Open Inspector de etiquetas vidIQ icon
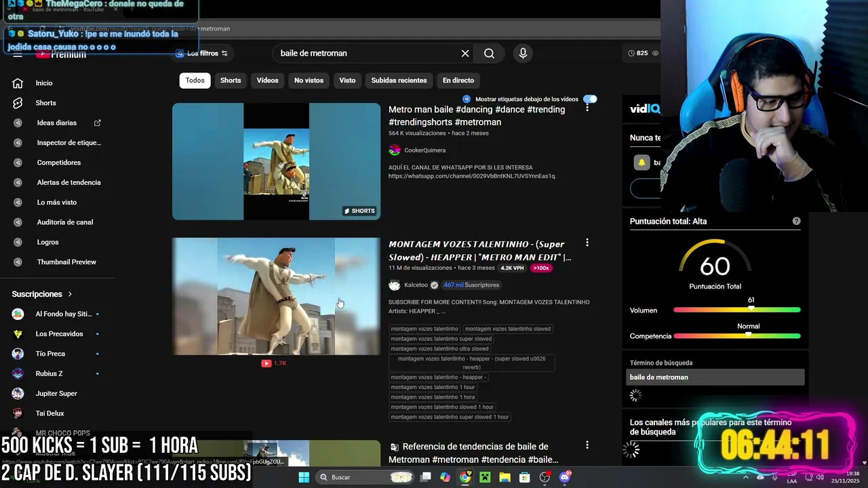 click(18, 143)
